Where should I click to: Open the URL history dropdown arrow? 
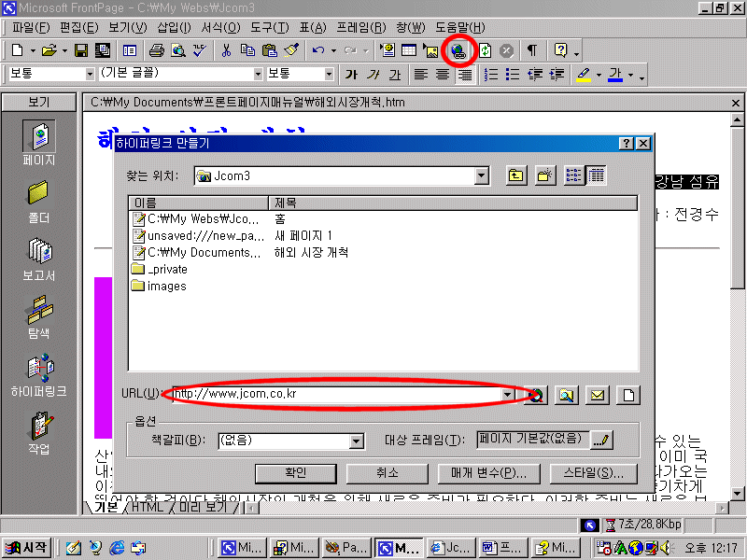click(x=508, y=395)
